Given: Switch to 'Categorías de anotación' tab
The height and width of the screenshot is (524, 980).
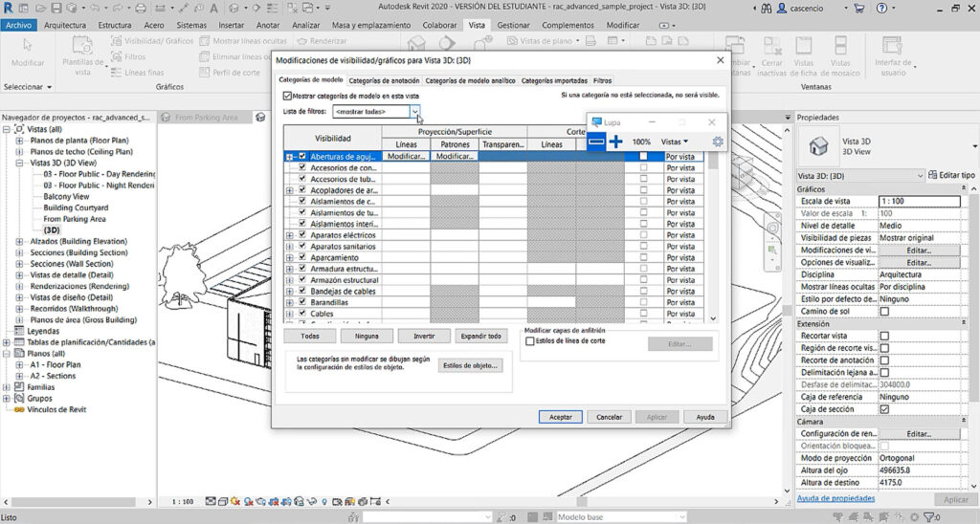Looking at the screenshot, I should tap(383, 80).
